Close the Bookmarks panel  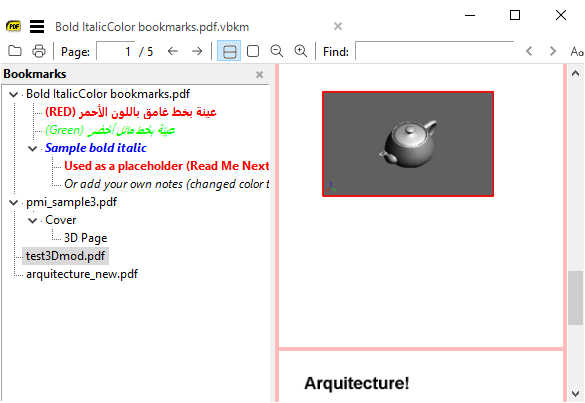tap(260, 75)
